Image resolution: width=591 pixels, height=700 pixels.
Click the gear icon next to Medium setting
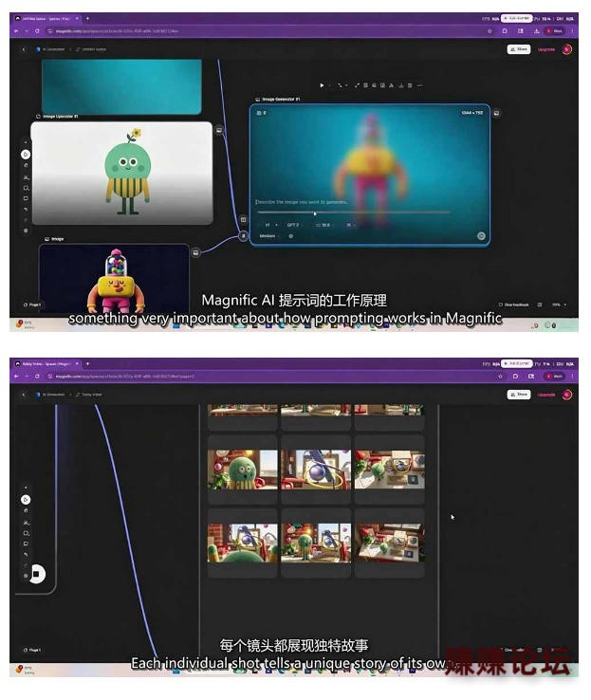point(290,236)
